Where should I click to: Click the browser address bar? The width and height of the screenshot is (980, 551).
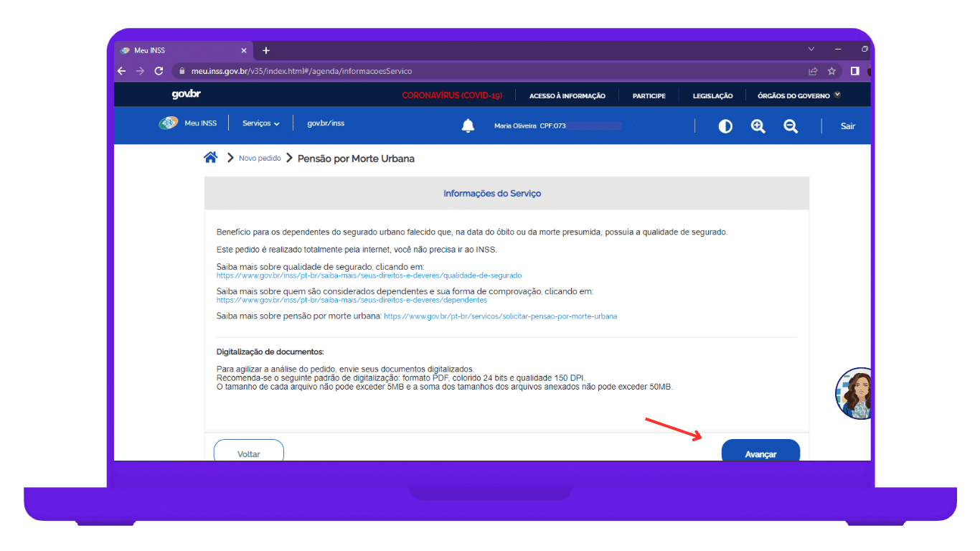click(488, 71)
